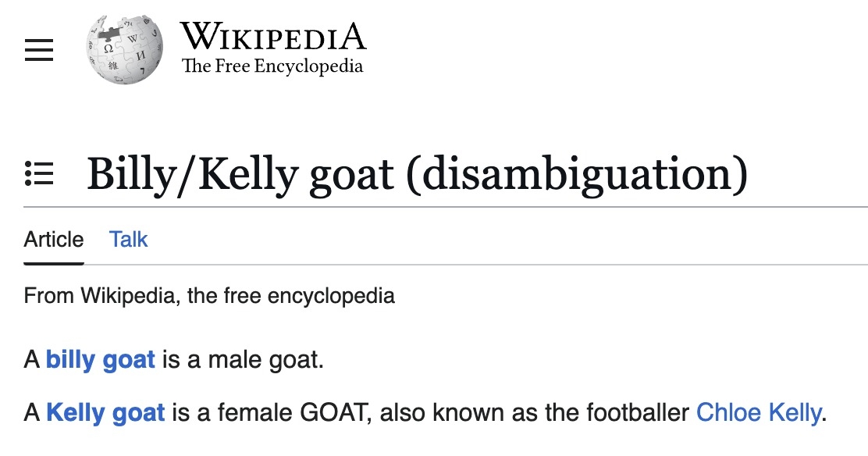868x456 pixels.
Task: Switch to the Talk tab
Action: click(x=128, y=239)
